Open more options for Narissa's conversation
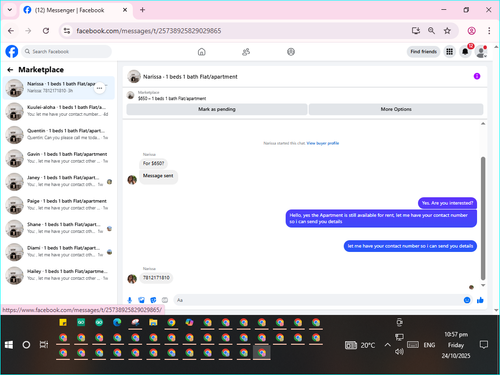 99,88
